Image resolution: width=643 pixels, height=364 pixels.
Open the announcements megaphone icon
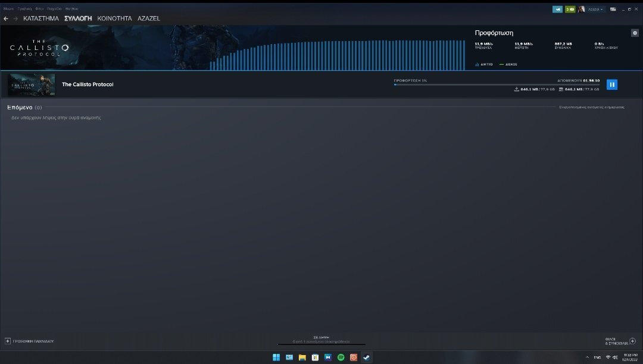click(x=557, y=9)
